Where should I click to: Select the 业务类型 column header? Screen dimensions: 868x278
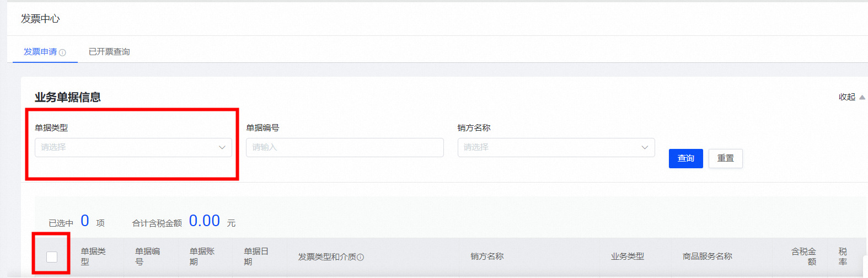[x=627, y=256]
